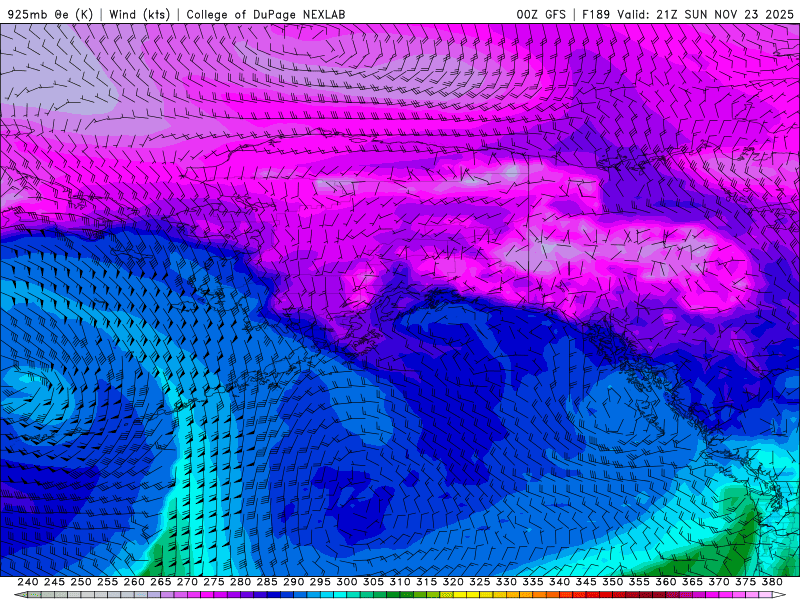Screen dimensions: 800x600
Task: Select the 290 colorbar label
Action: 293,582
